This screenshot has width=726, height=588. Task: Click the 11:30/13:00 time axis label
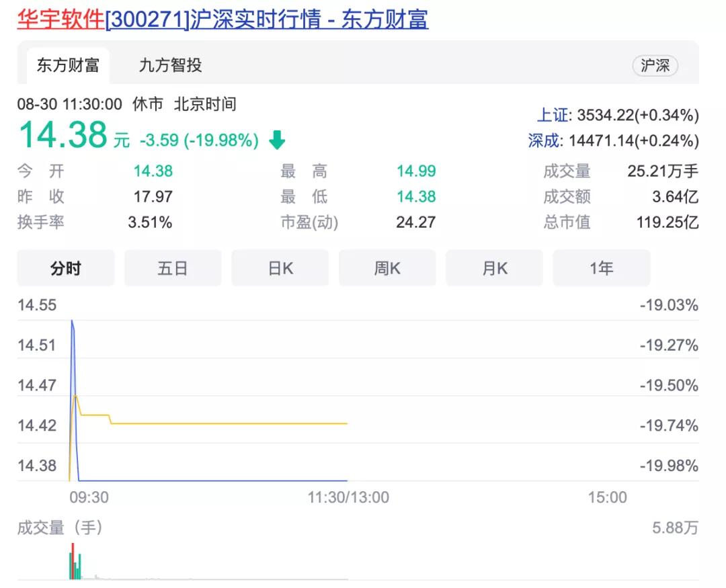(348, 497)
